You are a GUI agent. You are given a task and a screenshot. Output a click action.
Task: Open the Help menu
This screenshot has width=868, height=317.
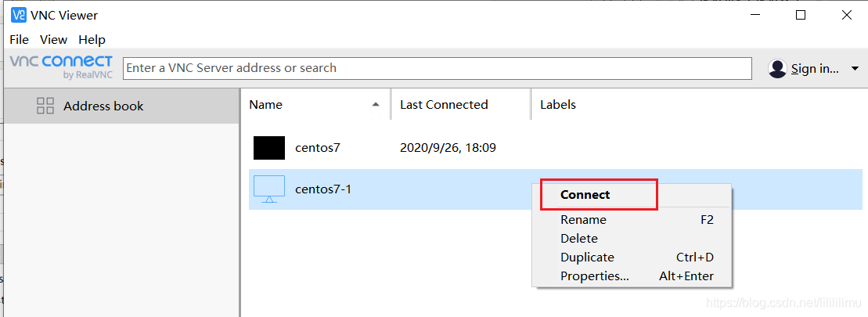pos(92,39)
